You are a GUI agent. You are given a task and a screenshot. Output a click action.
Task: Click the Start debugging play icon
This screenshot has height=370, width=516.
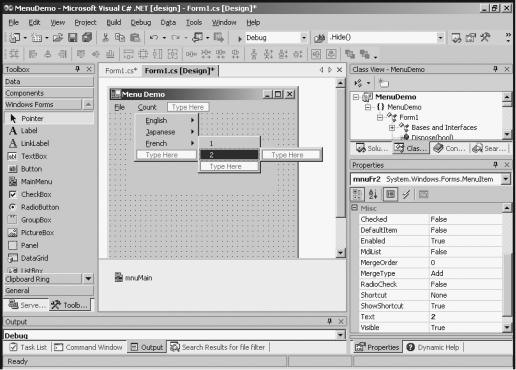(x=239, y=38)
